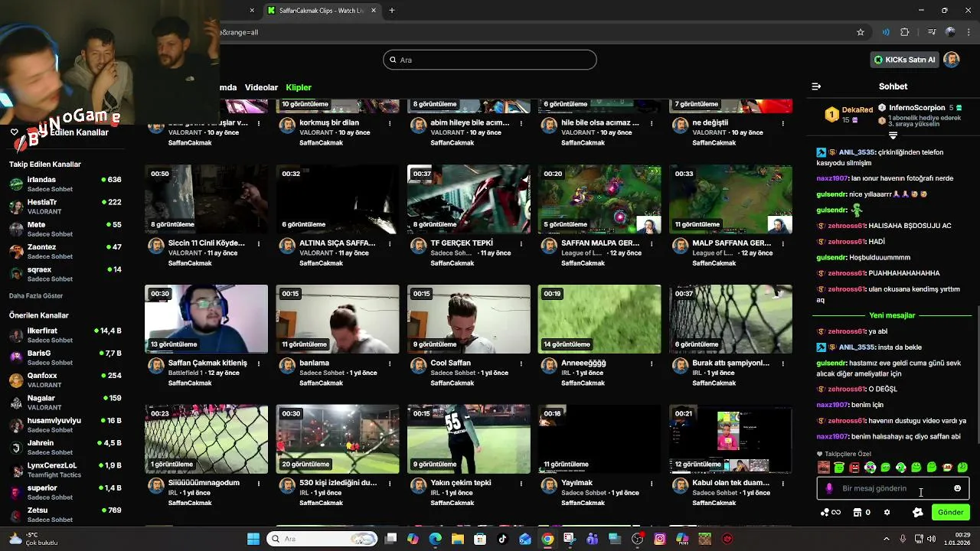The image size is (980, 551).
Task: Open options menu for TF GERÇEK TEPKİ clip
Action: [521, 243]
